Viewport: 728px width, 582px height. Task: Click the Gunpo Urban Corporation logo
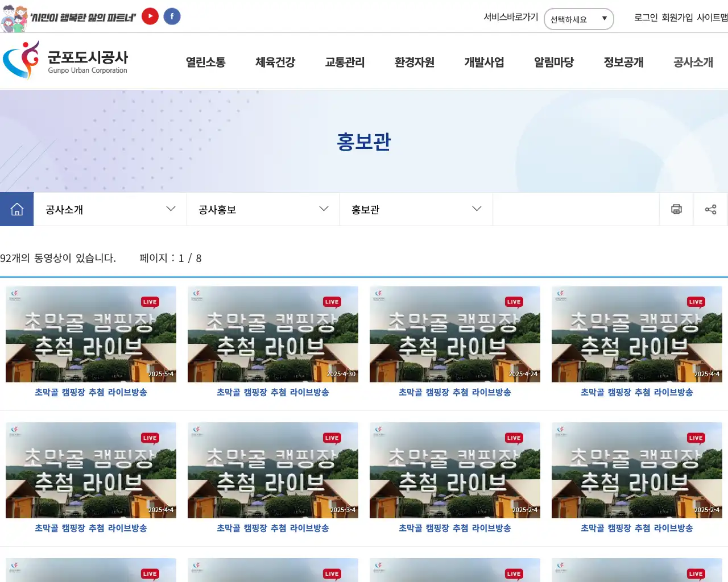tap(65, 60)
